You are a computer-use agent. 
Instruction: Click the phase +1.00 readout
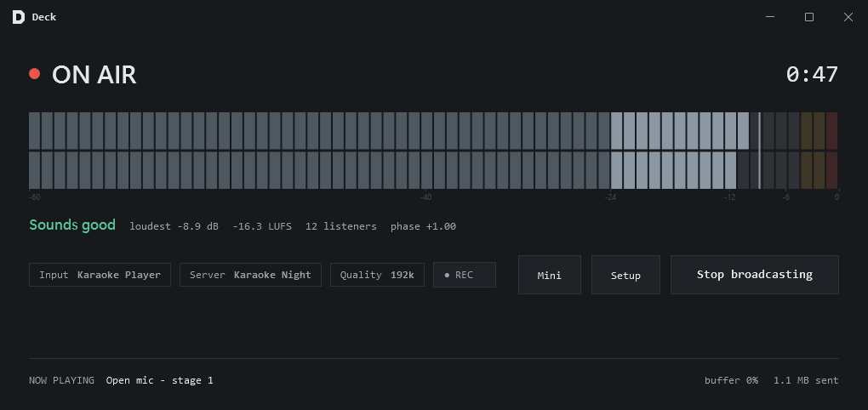pos(424,226)
